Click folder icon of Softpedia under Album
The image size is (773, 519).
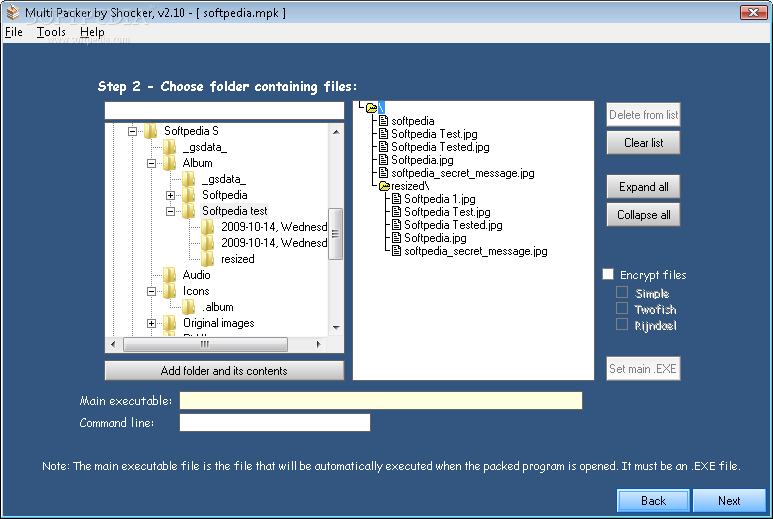pyautogui.click(x=189, y=195)
